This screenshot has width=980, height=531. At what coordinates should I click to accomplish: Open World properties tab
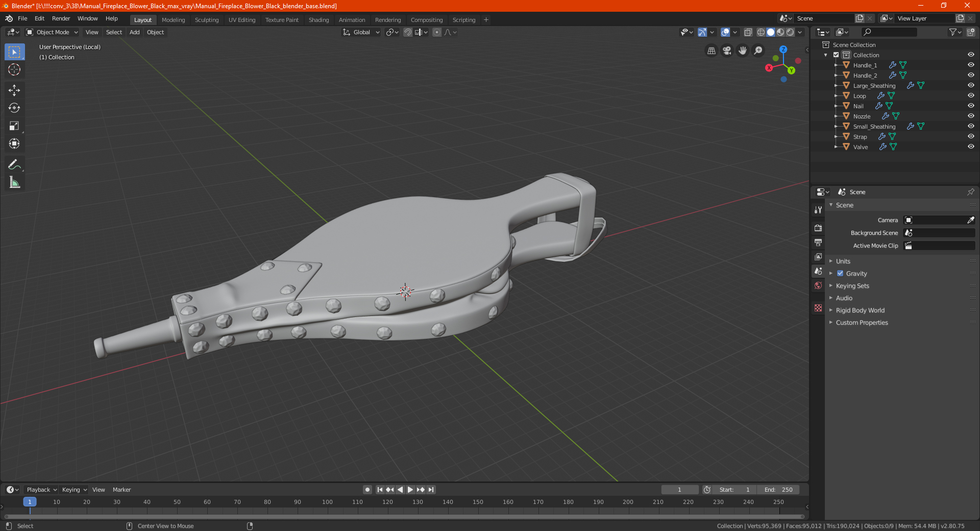pos(818,285)
